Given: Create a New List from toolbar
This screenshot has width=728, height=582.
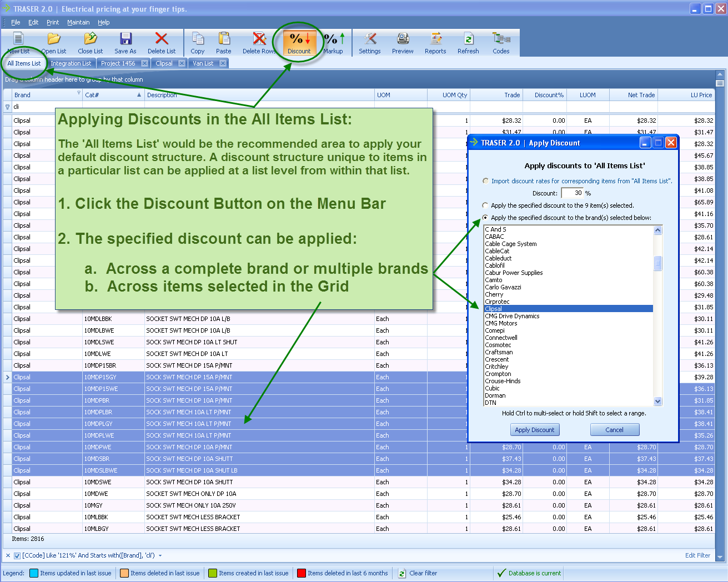Looking at the screenshot, I should 18,43.
